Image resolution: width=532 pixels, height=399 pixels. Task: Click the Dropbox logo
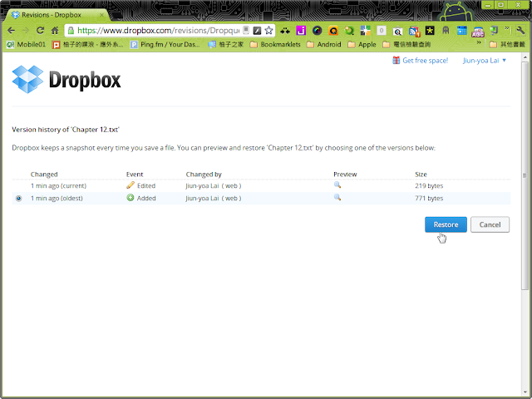click(x=66, y=80)
